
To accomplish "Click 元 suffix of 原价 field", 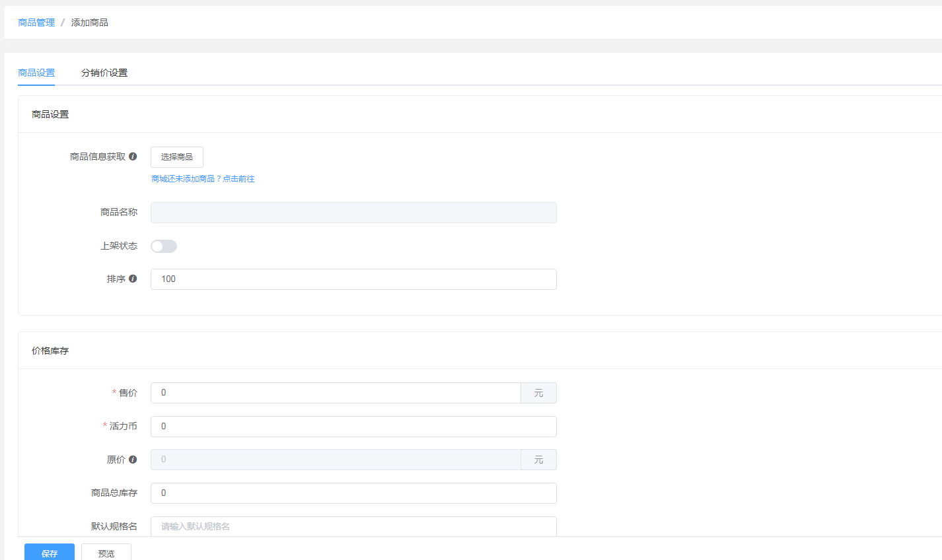I will click(538, 460).
